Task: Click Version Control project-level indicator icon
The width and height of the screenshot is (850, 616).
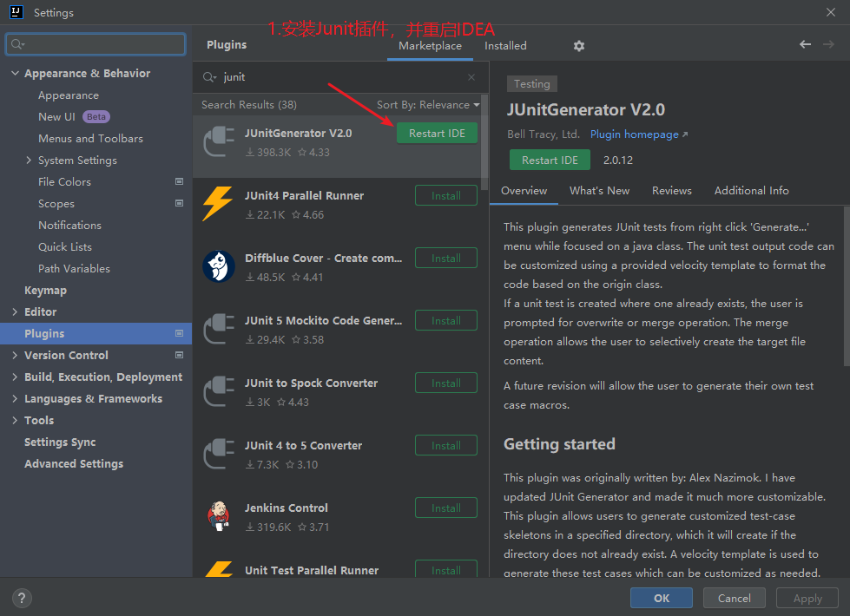Action: click(179, 355)
